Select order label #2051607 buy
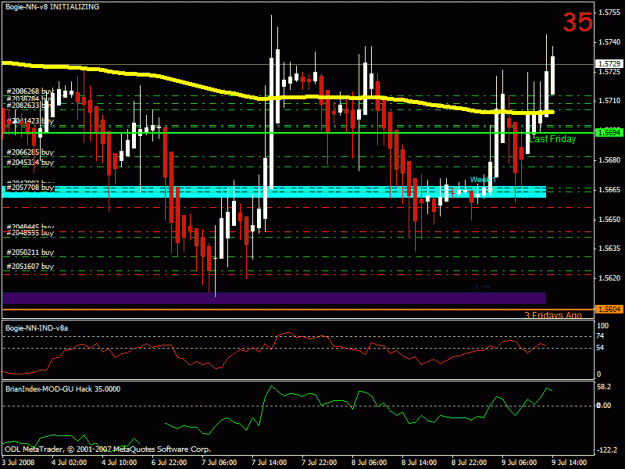 point(30,266)
